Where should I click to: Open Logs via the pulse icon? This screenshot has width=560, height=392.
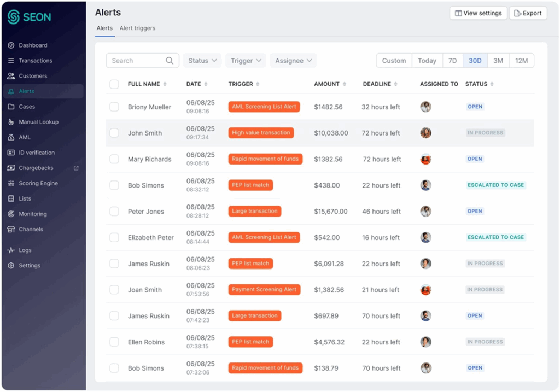click(11, 250)
